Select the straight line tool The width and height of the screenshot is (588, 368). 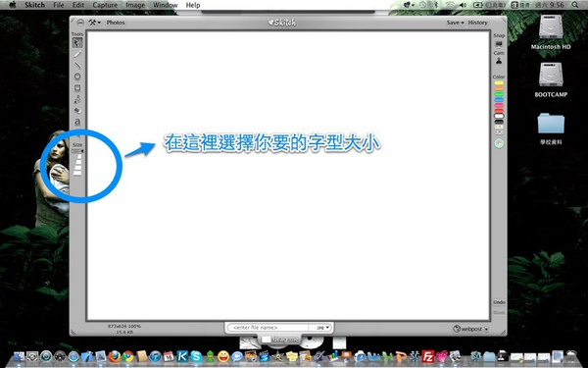(x=77, y=66)
